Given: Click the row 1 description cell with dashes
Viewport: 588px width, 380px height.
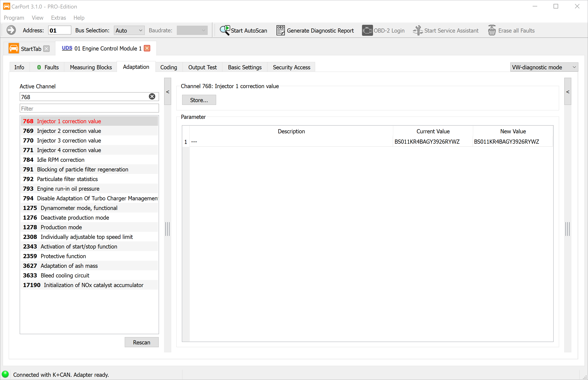Looking at the screenshot, I should [x=291, y=141].
